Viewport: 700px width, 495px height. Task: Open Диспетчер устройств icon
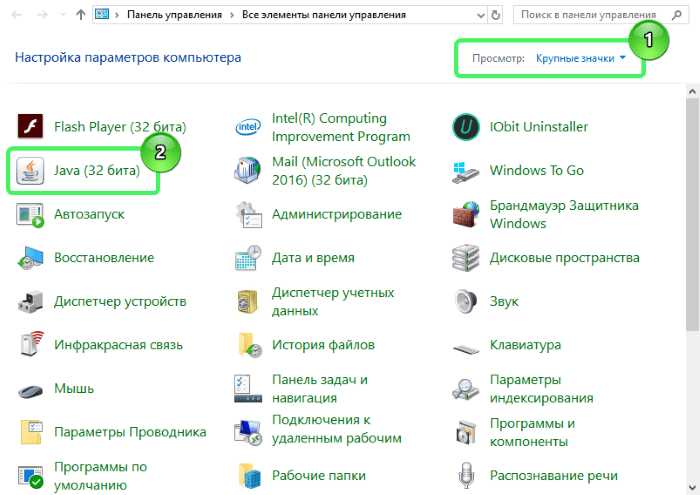[30, 302]
